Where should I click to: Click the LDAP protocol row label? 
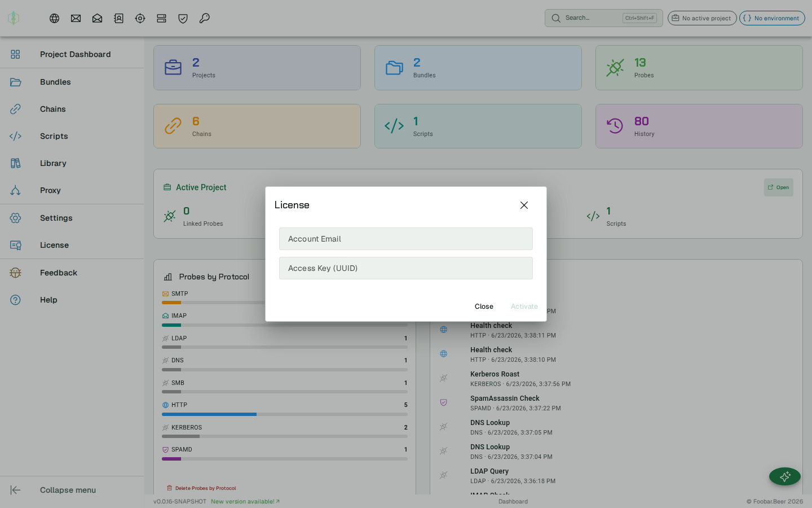click(179, 338)
